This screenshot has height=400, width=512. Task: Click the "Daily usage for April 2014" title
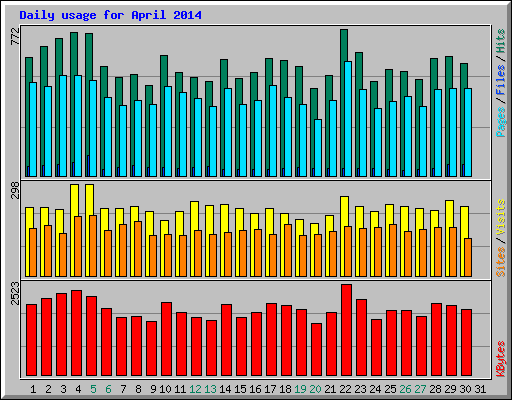coord(110,15)
